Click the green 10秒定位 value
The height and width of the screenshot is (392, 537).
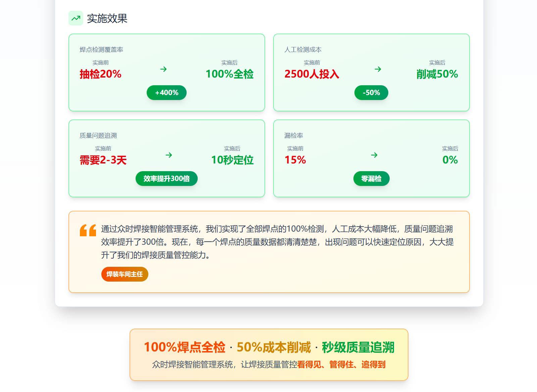coord(232,160)
